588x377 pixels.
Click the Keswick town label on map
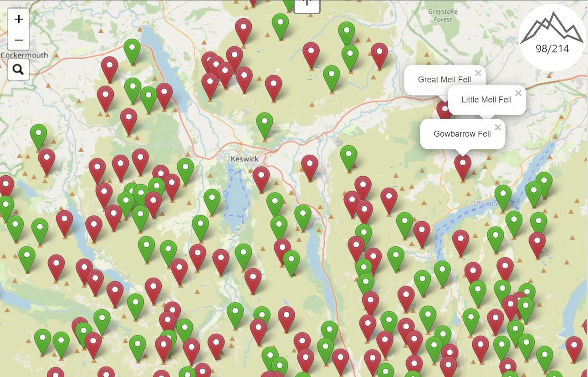[245, 159]
